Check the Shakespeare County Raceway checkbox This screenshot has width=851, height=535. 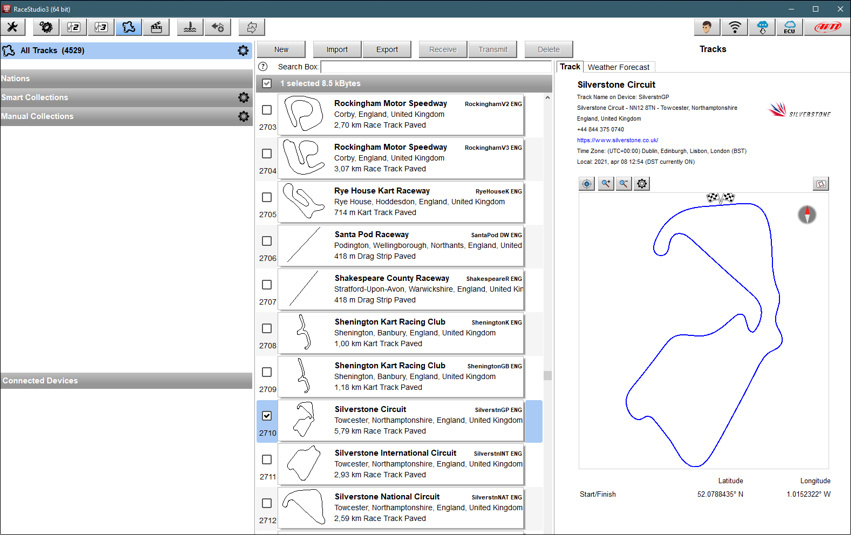point(267,284)
